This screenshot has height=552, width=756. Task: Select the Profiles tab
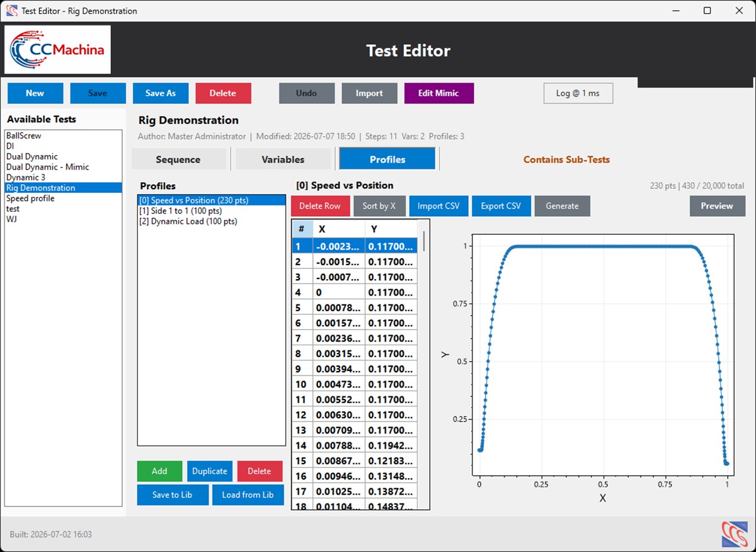[387, 159]
